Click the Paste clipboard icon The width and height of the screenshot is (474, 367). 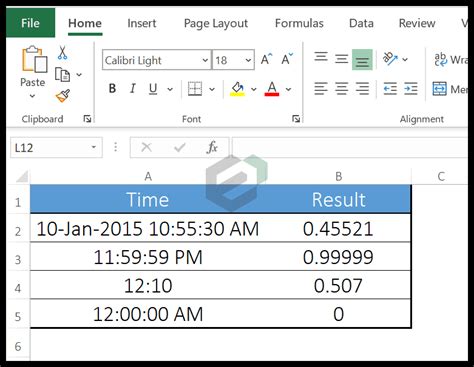tap(34, 60)
